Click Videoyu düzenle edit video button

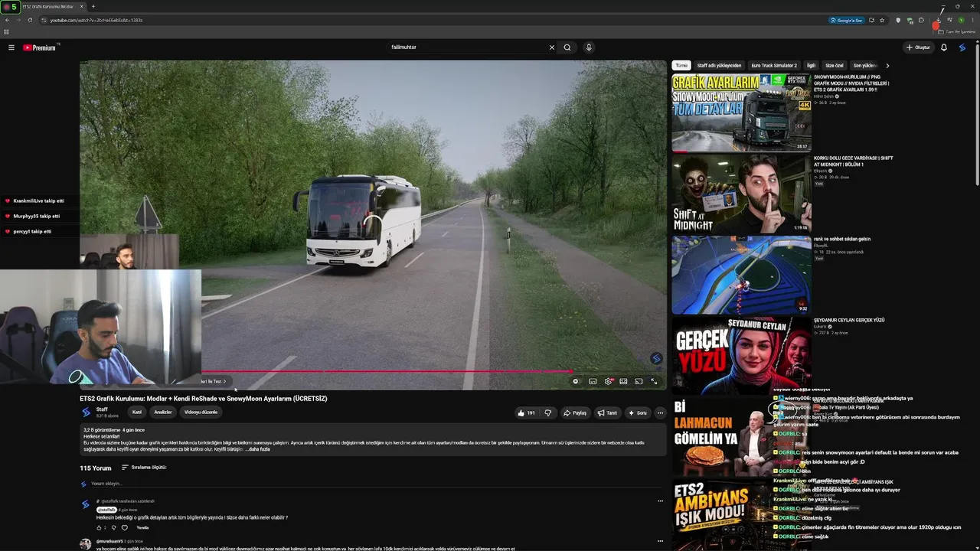point(201,412)
